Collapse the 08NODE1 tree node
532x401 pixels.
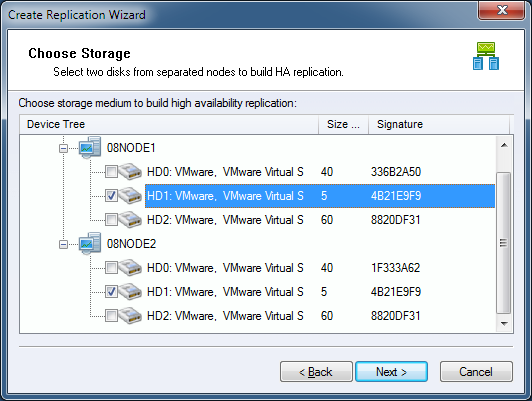click(x=63, y=148)
